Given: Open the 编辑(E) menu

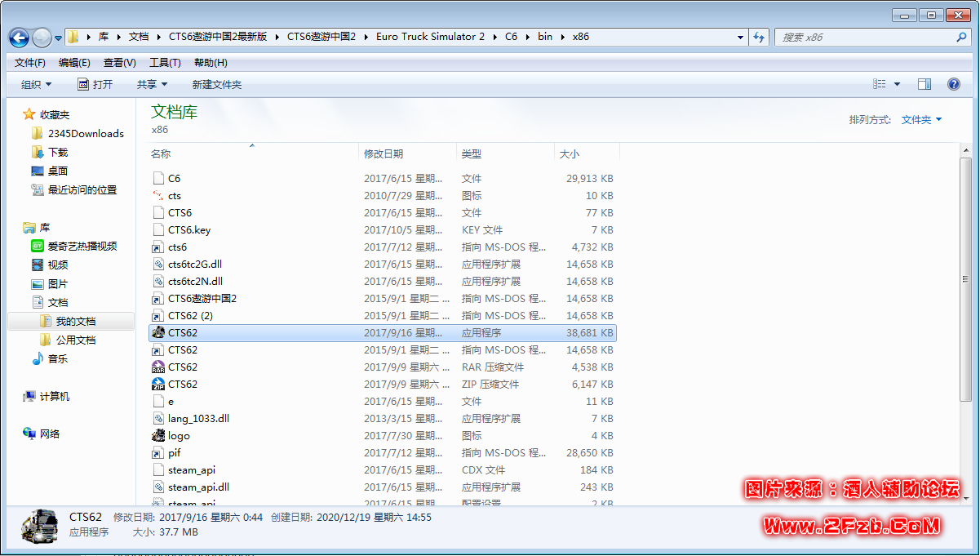Looking at the screenshot, I should tap(74, 63).
